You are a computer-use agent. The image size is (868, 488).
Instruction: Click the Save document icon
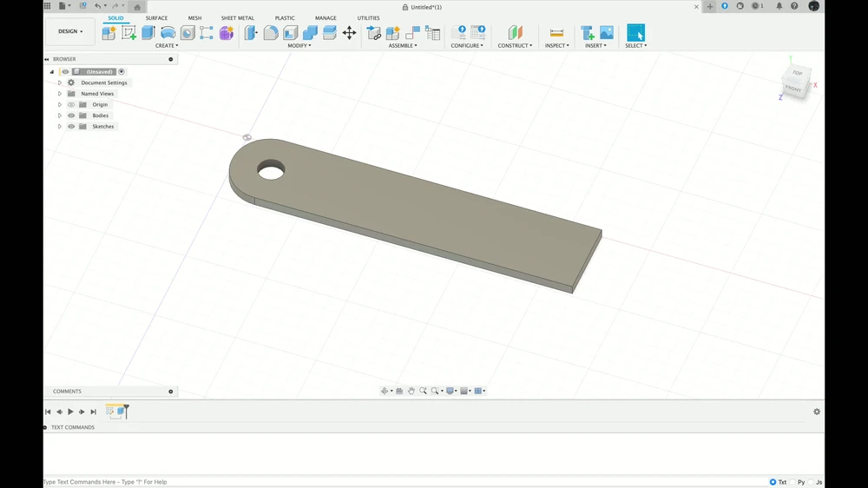click(83, 6)
